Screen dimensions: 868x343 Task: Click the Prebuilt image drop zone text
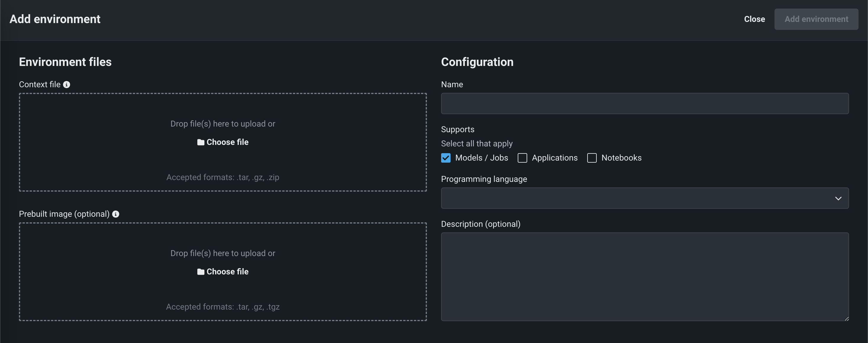click(223, 253)
